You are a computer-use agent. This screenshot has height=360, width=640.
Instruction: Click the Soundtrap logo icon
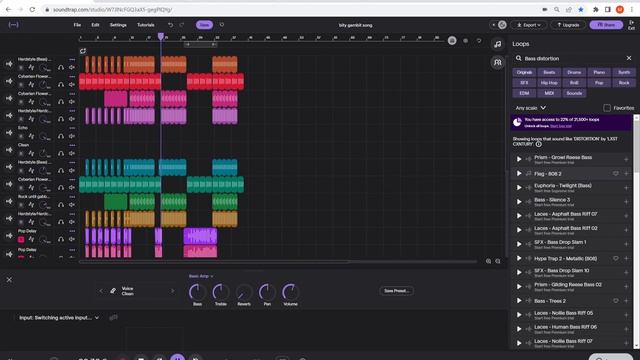click(x=13, y=25)
